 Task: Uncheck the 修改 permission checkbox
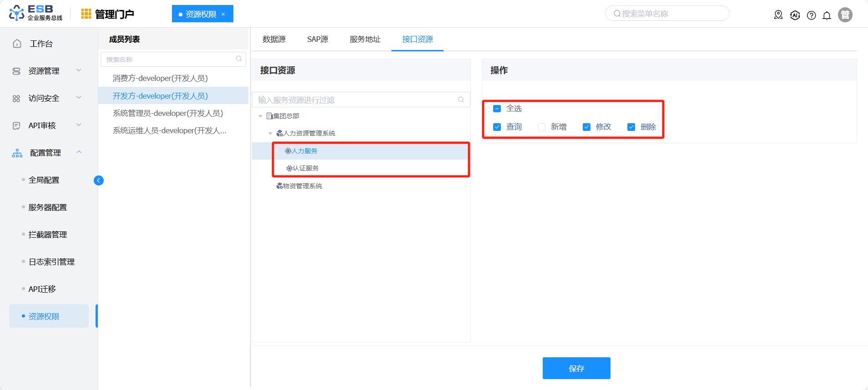(587, 127)
